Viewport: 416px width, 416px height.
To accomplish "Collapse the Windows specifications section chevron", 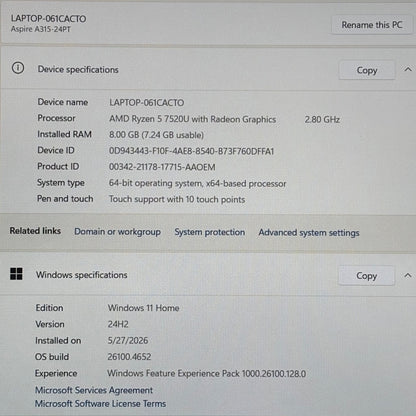I will coord(407,275).
